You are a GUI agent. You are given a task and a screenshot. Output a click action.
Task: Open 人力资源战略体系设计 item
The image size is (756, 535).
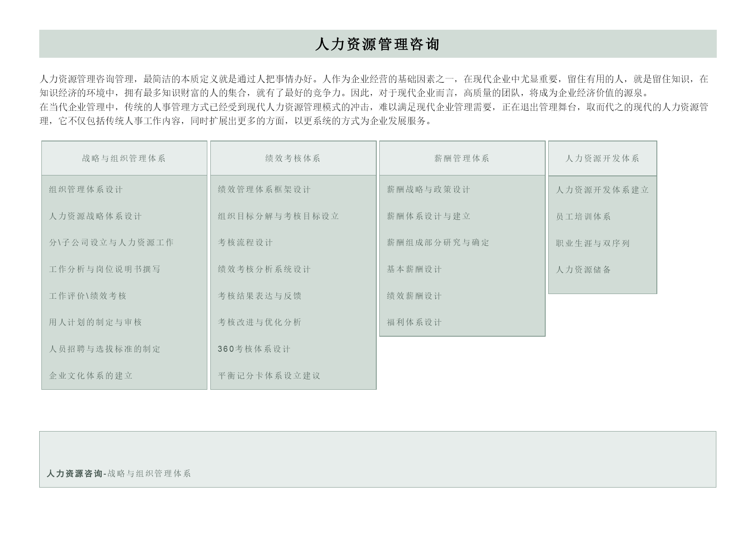[x=95, y=216]
